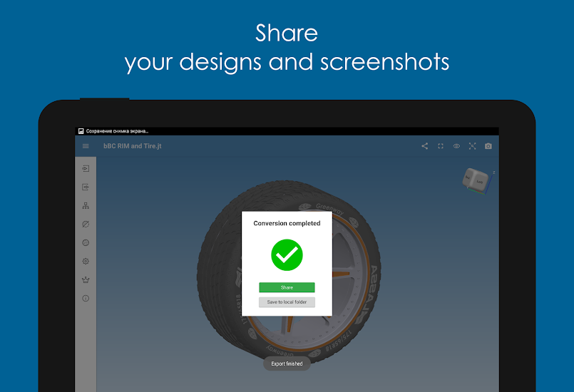
Task: Toggle fullscreen with the bracket icon
Action: point(441,146)
